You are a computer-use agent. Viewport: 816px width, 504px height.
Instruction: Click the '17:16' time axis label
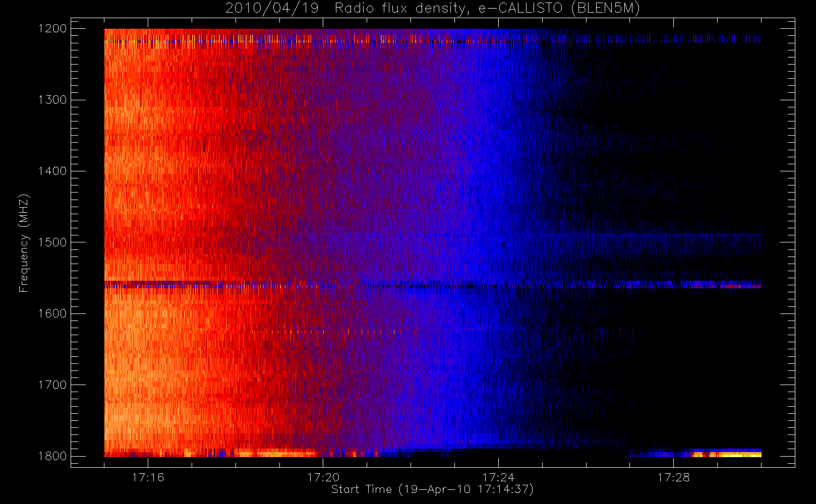(x=148, y=477)
